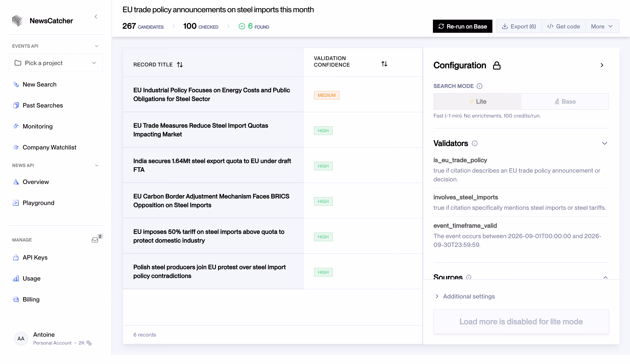The image size is (630, 364).
Task: Select Lite search mode
Action: coord(478,101)
